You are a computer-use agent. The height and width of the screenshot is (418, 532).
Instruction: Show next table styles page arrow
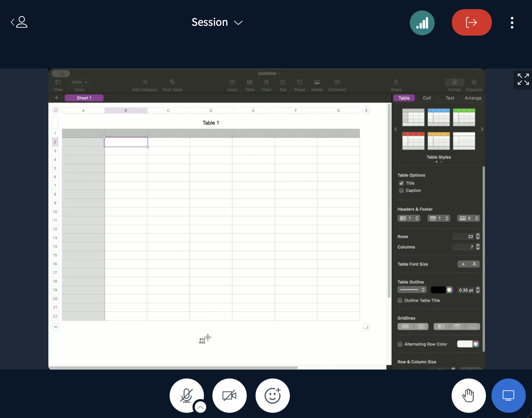coord(482,129)
